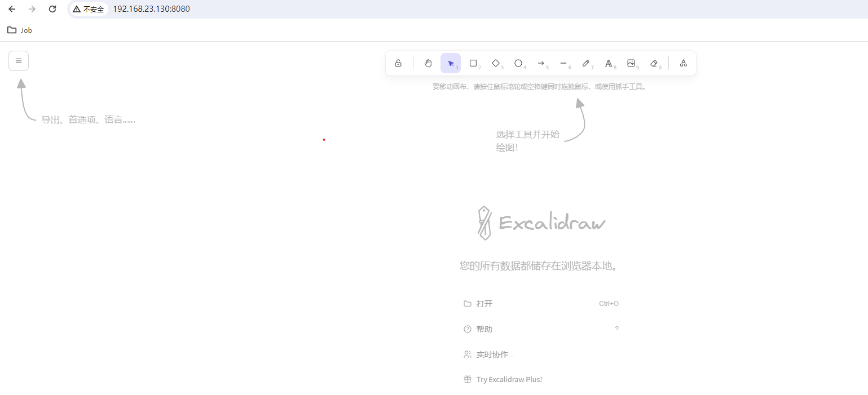Select the Line tool

pyautogui.click(x=563, y=63)
